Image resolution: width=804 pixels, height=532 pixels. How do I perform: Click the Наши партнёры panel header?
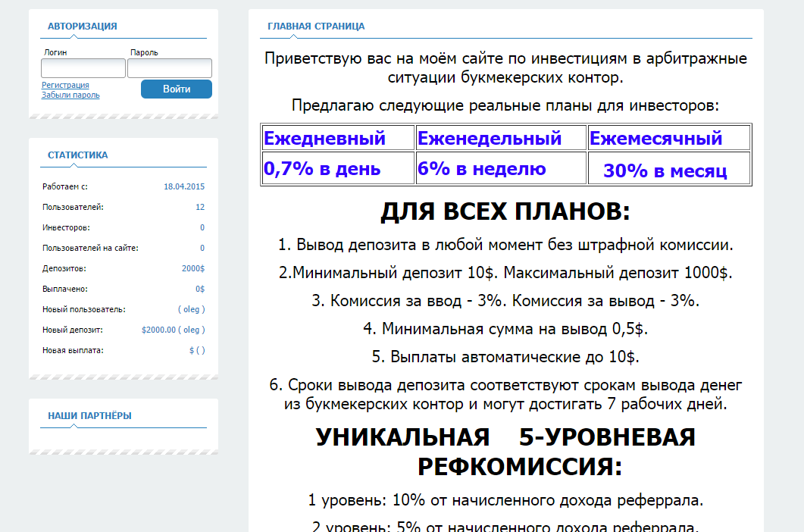coord(89,416)
